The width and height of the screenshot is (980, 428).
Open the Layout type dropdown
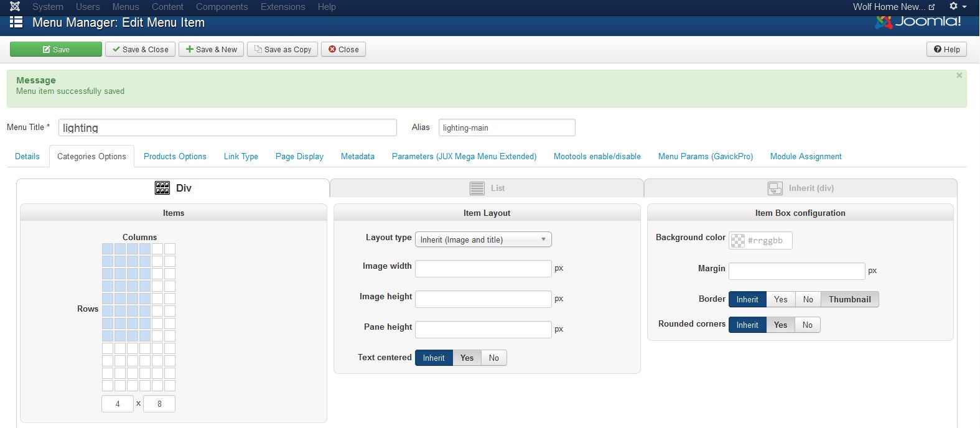[483, 240]
